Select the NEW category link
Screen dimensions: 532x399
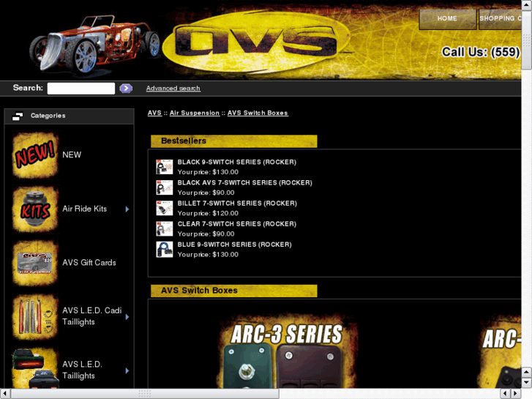coord(72,155)
